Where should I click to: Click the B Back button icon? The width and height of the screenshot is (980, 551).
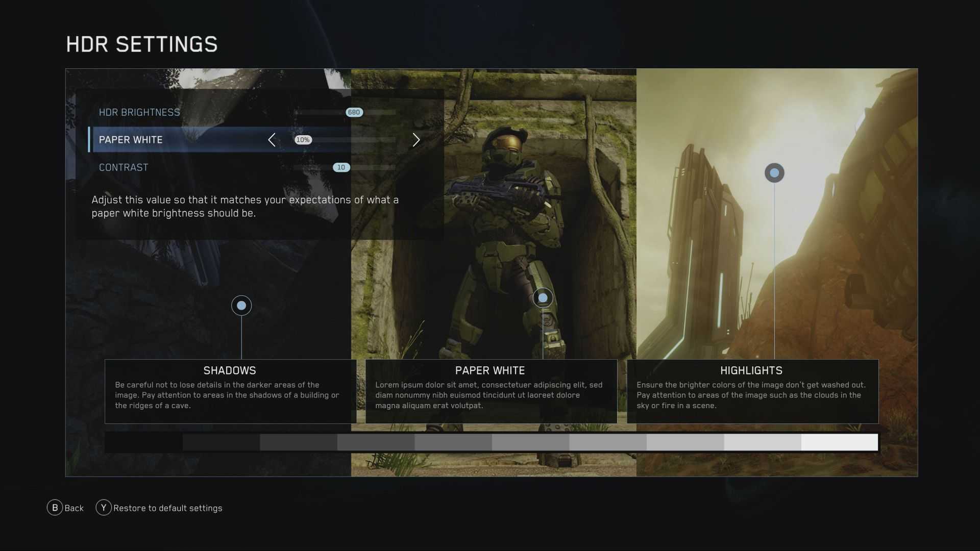tap(55, 508)
